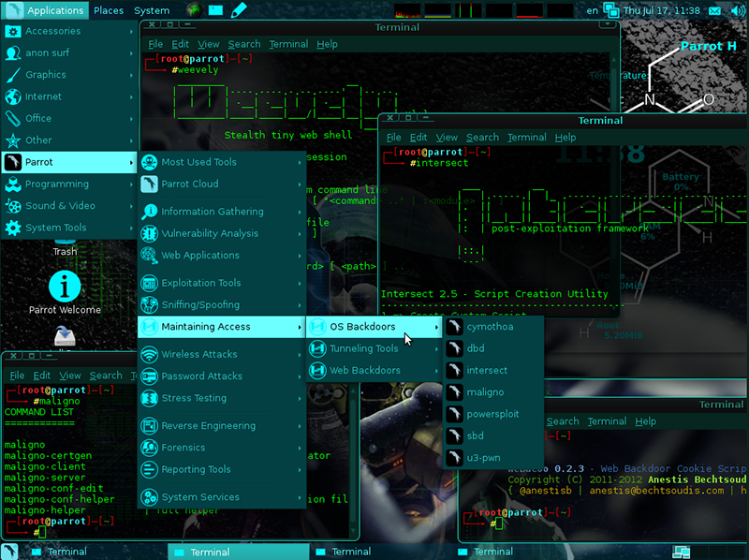Switch to the second Terminal taskbar button
The image size is (749, 560).
click(x=209, y=552)
